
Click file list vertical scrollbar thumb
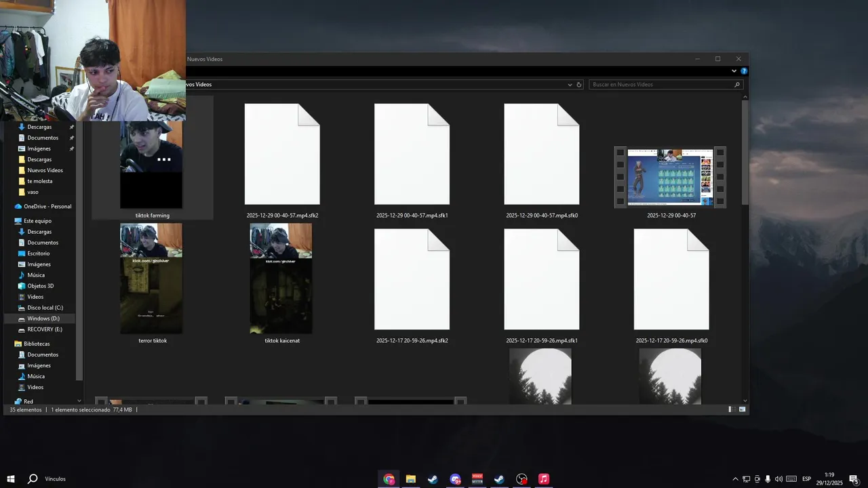point(745,152)
